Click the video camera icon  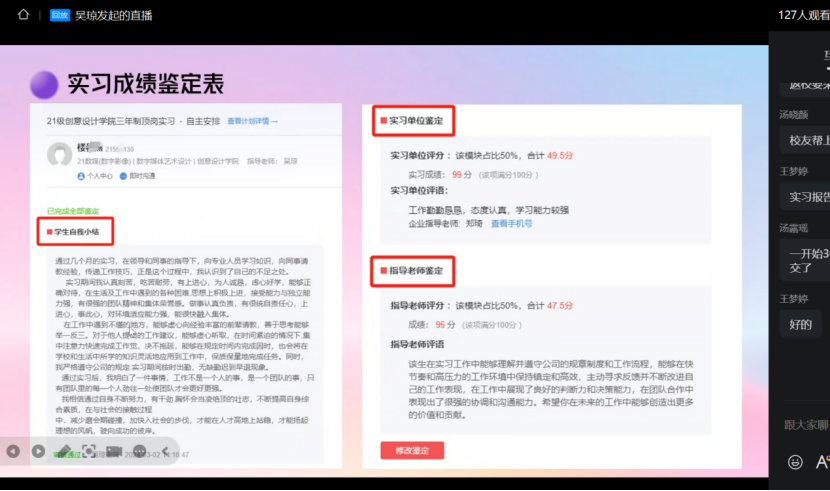(x=114, y=452)
